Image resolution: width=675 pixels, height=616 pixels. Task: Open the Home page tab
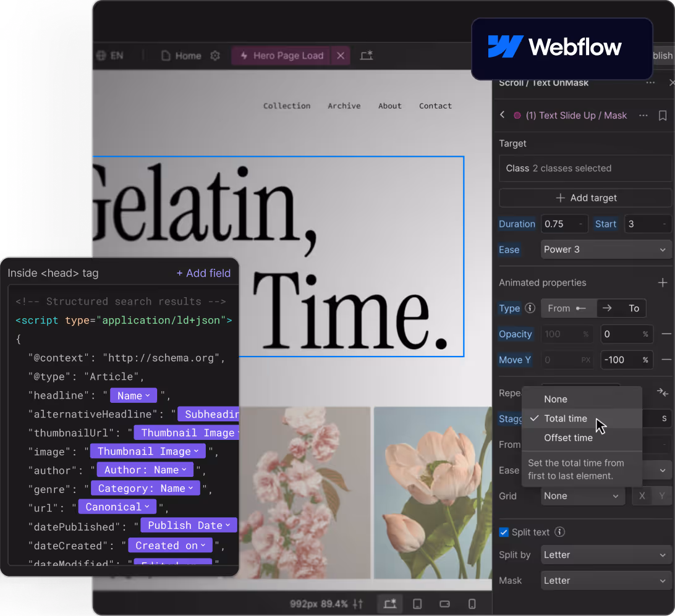pyautogui.click(x=181, y=56)
